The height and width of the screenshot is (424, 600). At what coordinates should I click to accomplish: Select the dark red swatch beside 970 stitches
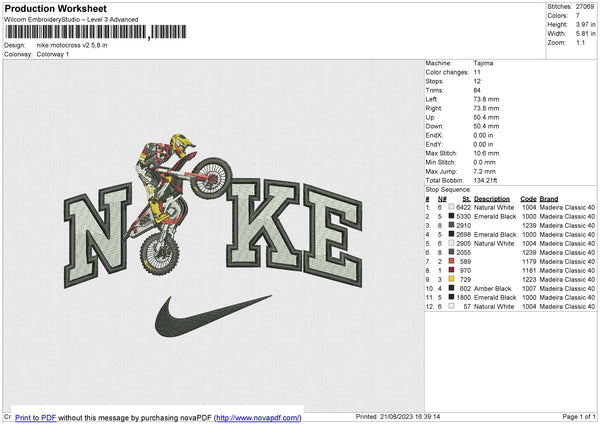[x=452, y=270]
